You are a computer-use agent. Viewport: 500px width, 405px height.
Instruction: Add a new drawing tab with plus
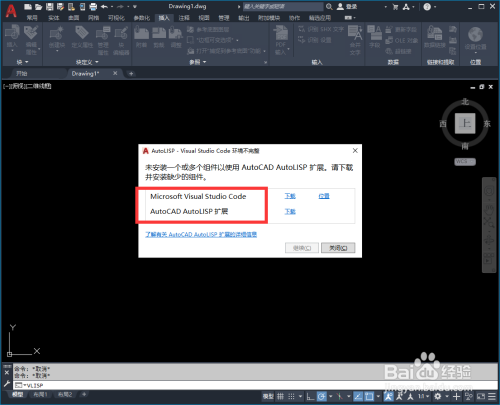(131, 73)
